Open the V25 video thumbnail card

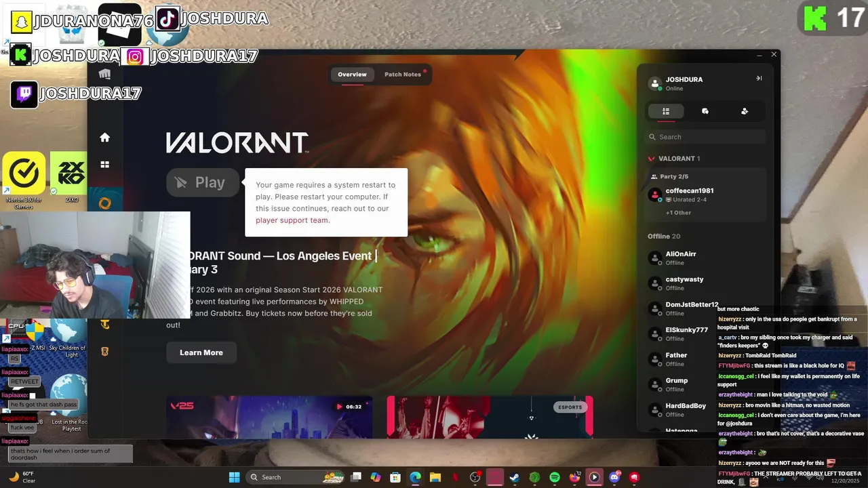pyautogui.click(x=269, y=417)
